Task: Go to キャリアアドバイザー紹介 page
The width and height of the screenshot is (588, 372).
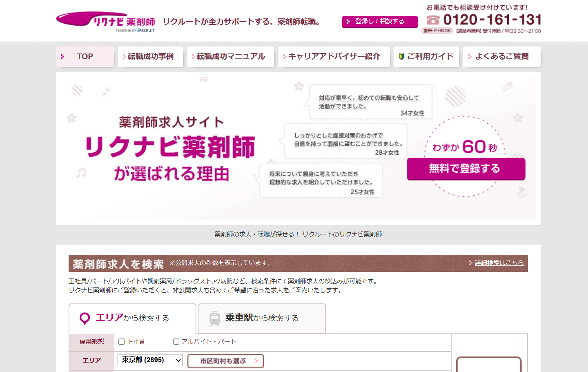Action: (334, 57)
